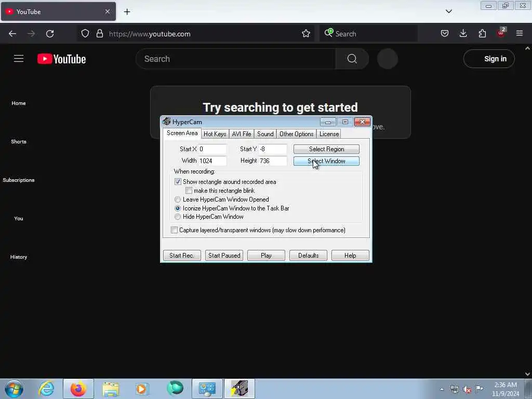Close the YouTube tab
Image resolution: width=532 pixels, height=399 pixels.
108,11
